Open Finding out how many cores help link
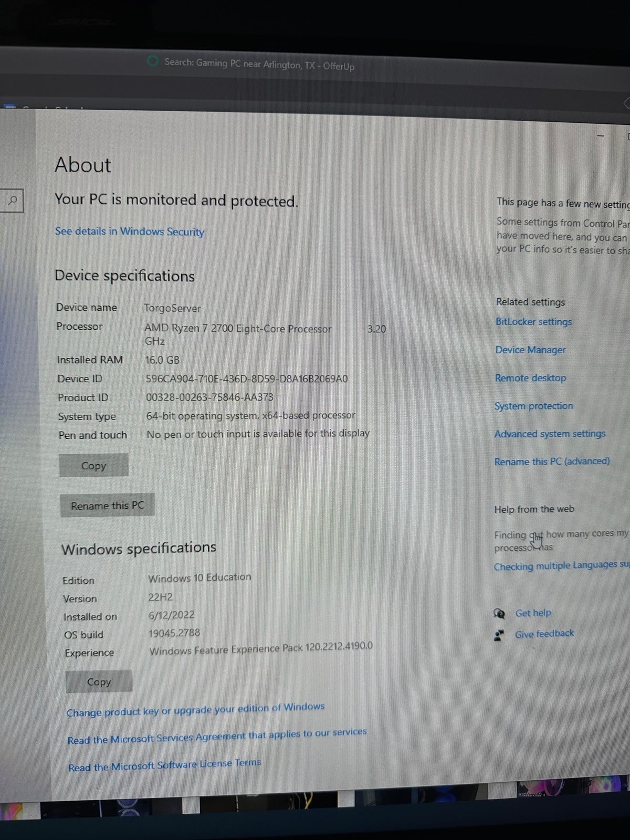The width and height of the screenshot is (630, 840). tap(561, 541)
